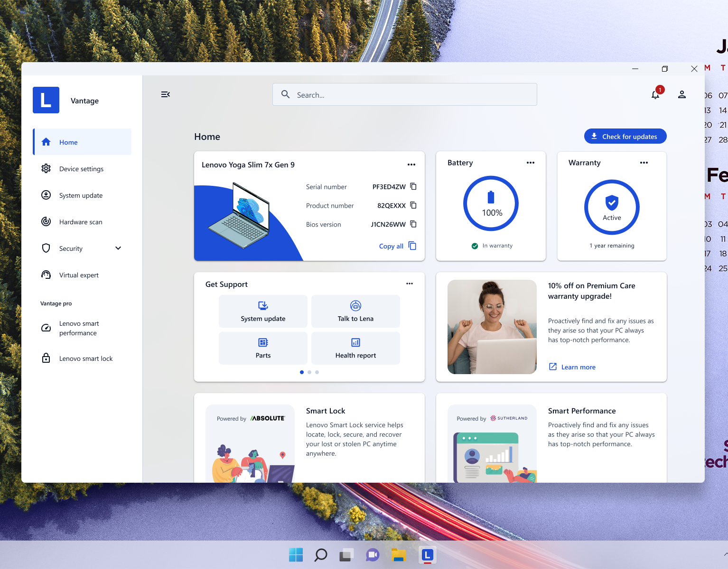Open the Get Support card more options
Image resolution: width=728 pixels, height=569 pixels.
point(410,284)
